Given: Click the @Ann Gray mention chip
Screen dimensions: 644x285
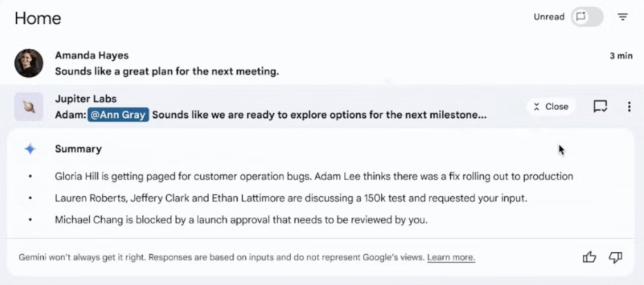Looking at the screenshot, I should [118, 115].
